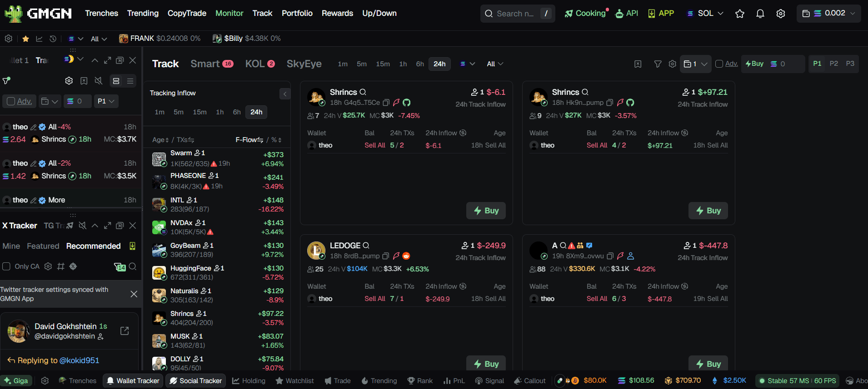Click the app download icon beside Recommended
868x389 pixels.
point(132,246)
